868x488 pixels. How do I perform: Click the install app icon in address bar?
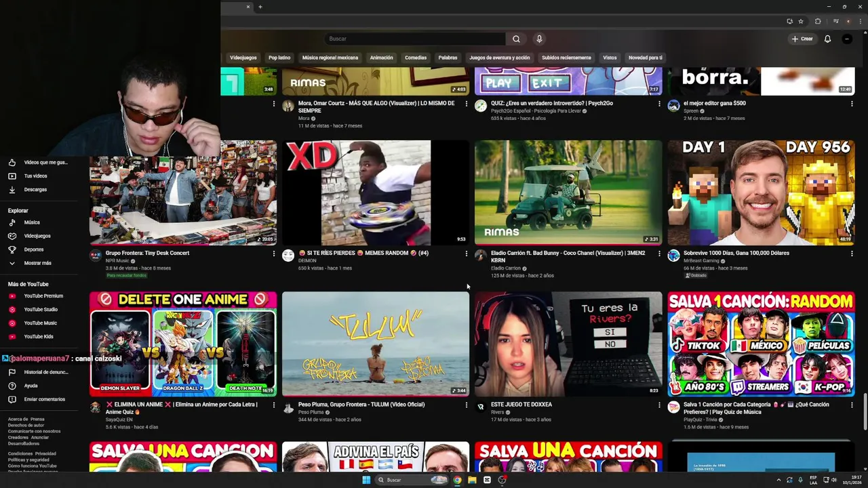tap(789, 21)
